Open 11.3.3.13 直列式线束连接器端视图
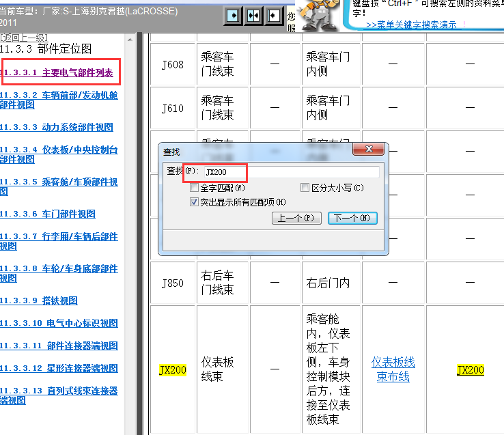 click(59, 395)
